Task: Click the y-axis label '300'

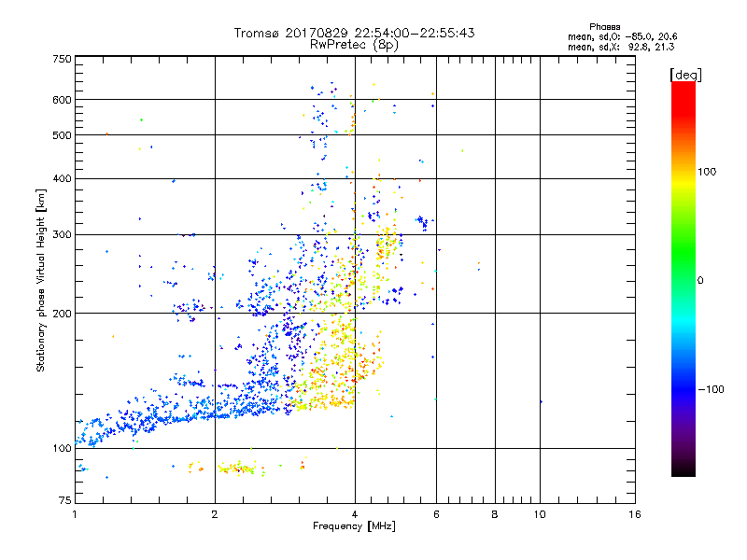Action: click(62, 234)
